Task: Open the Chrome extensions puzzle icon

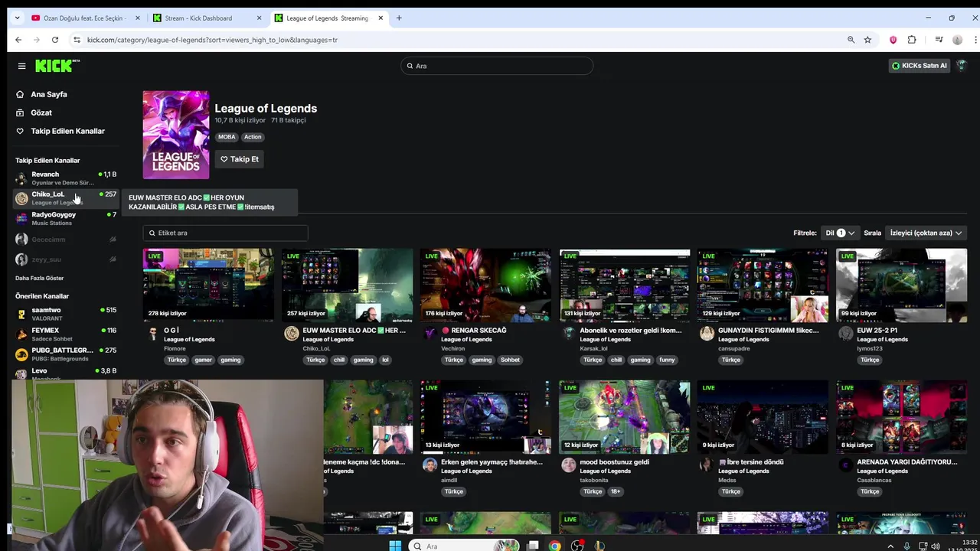Action: pyautogui.click(x=912, y=40)
